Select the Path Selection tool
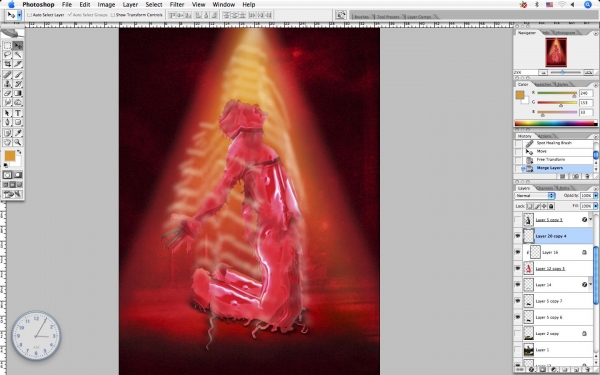The width and height of the screenshot is (600, 375). (7, 113)
